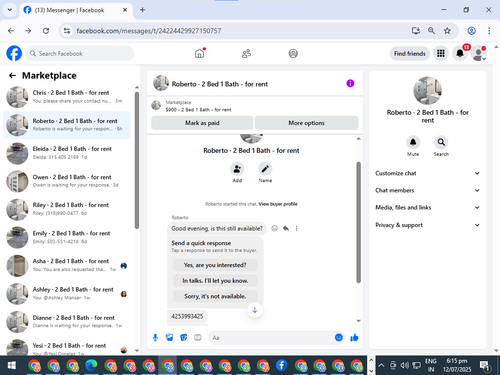Open the View buyer profile link

278,204
